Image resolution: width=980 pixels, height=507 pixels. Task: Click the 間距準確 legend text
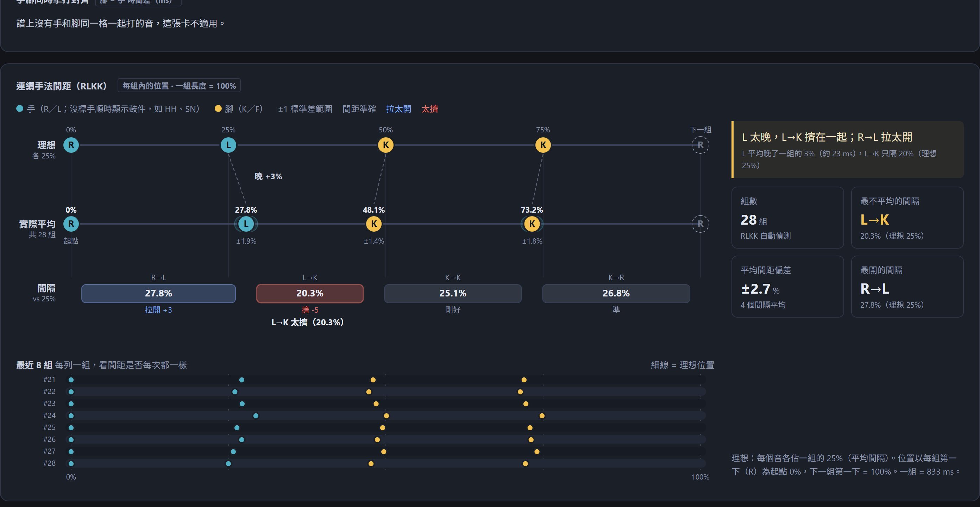pos(359,109)
